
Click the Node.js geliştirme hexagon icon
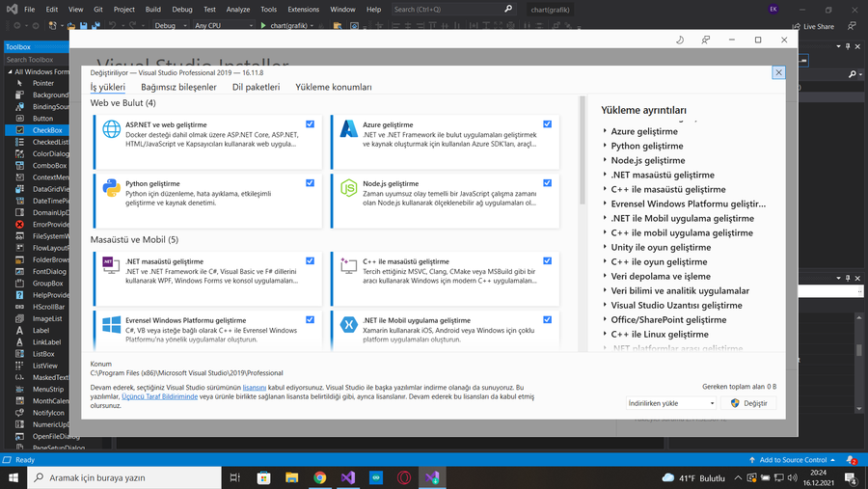coord(348,188)
